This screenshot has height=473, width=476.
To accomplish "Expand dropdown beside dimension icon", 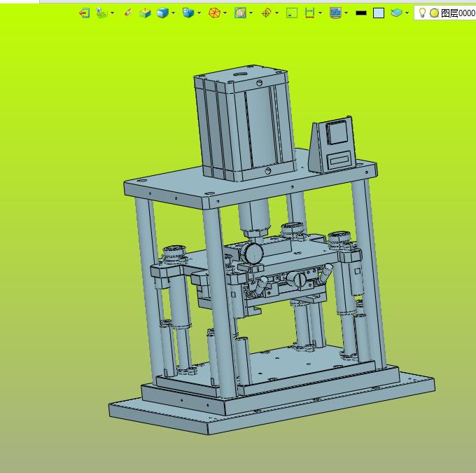I will [321, 13].
